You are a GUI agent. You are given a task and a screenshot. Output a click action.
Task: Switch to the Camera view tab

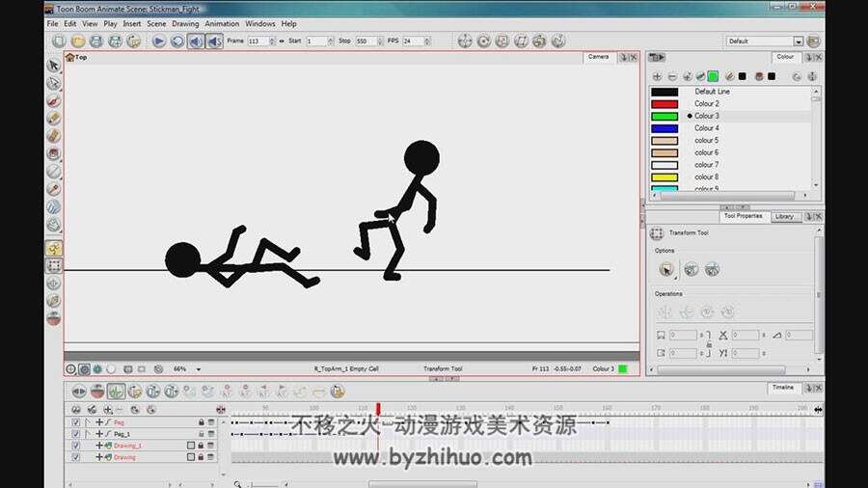[598, 57]
